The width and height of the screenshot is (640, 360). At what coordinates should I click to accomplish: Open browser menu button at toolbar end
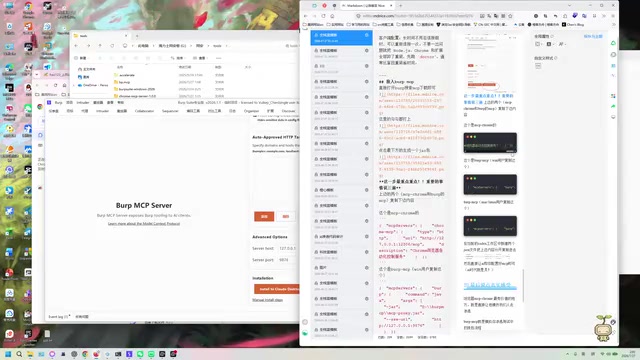pyautogui.click(x=613, y=16)
